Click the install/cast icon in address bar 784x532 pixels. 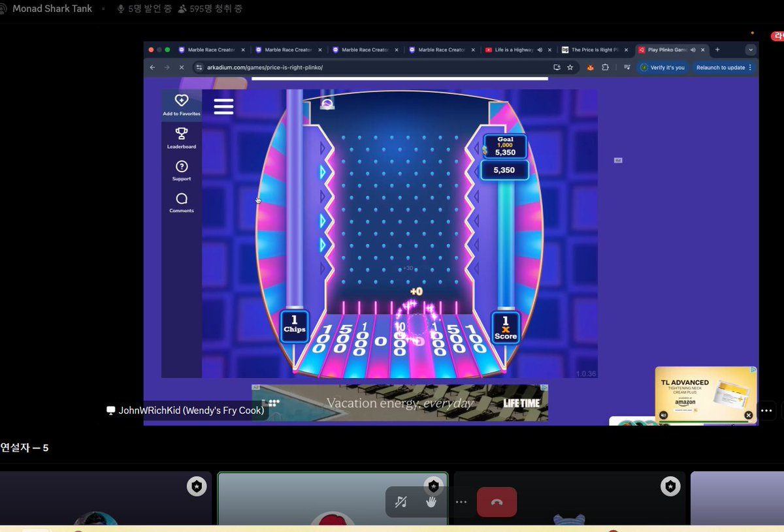click(x=557, y=67)
